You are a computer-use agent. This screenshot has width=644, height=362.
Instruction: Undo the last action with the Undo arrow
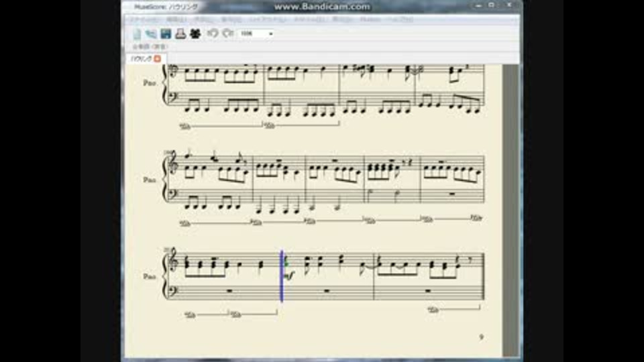point(213,34)
